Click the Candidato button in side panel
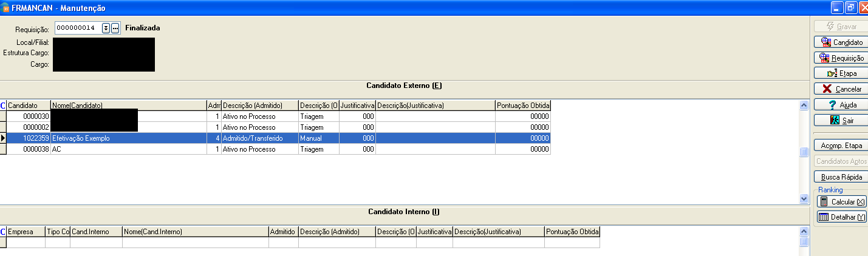 click(841, 42)
